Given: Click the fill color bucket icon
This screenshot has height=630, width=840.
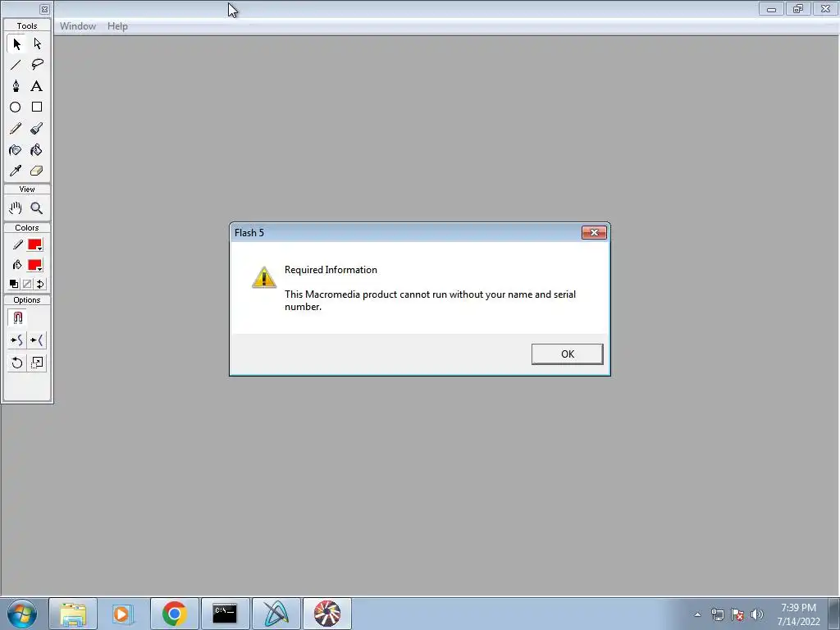Looking at the screenshot, I should [18, 265].
